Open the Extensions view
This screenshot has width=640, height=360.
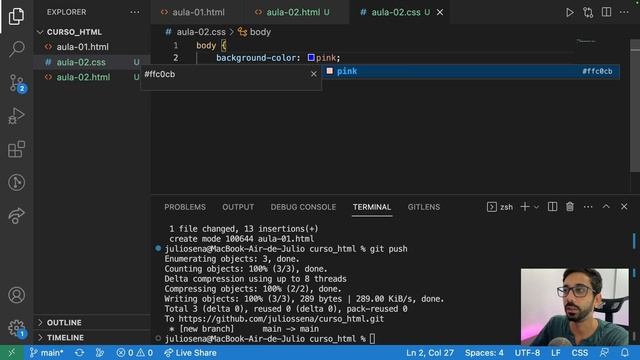pyautogui.click(x=16, y=149)
